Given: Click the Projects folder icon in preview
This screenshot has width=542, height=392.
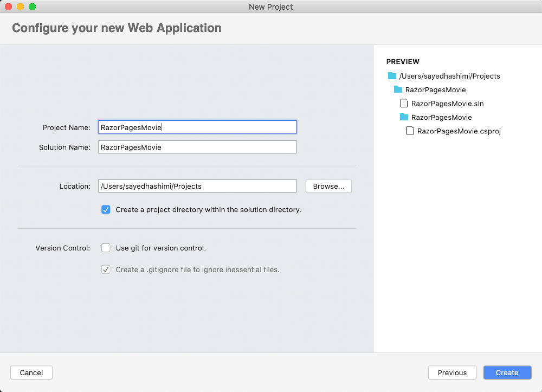Looking at the screenshot, I should 392,76.
